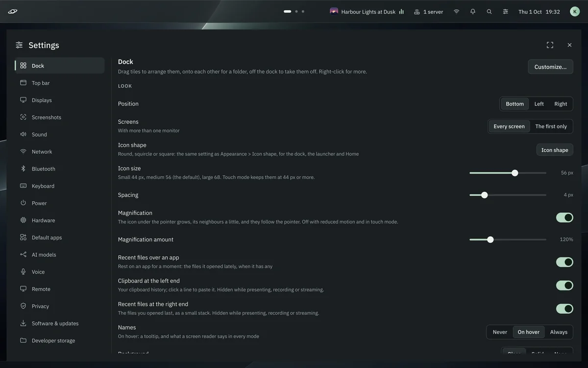Click the music equalizer bars beside the track title
This screenshot has width=588, height=368.
coord(401,12)
